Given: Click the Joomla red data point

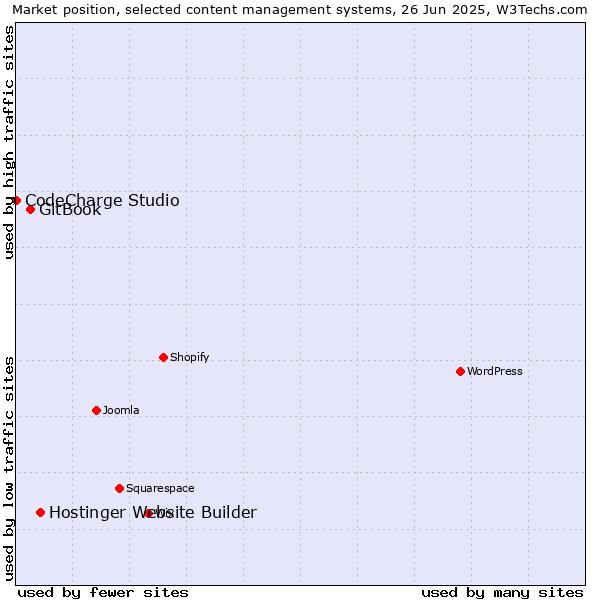Looking at the screenshot, I should click(96, 410).
